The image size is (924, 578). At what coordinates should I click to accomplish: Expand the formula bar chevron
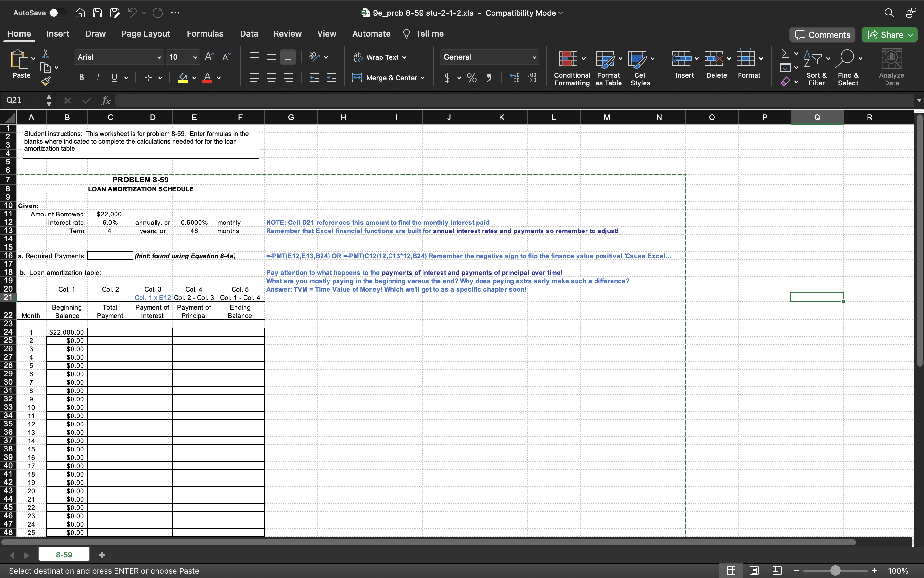pos(919,101)
